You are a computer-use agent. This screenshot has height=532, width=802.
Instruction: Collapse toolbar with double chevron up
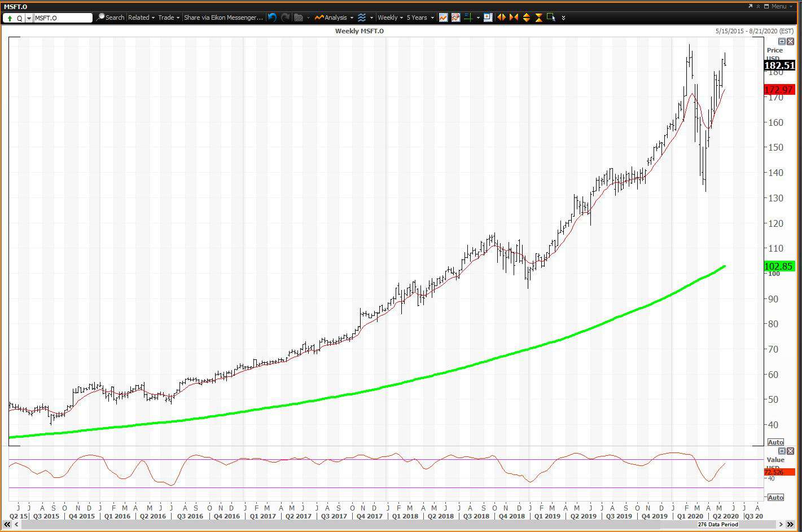coord(758,6)
